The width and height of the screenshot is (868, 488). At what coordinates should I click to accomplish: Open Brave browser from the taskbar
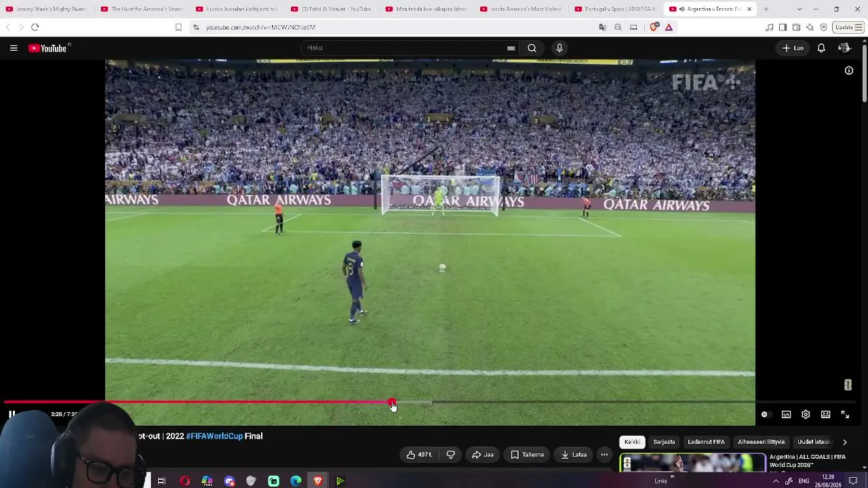coord(318,481)
